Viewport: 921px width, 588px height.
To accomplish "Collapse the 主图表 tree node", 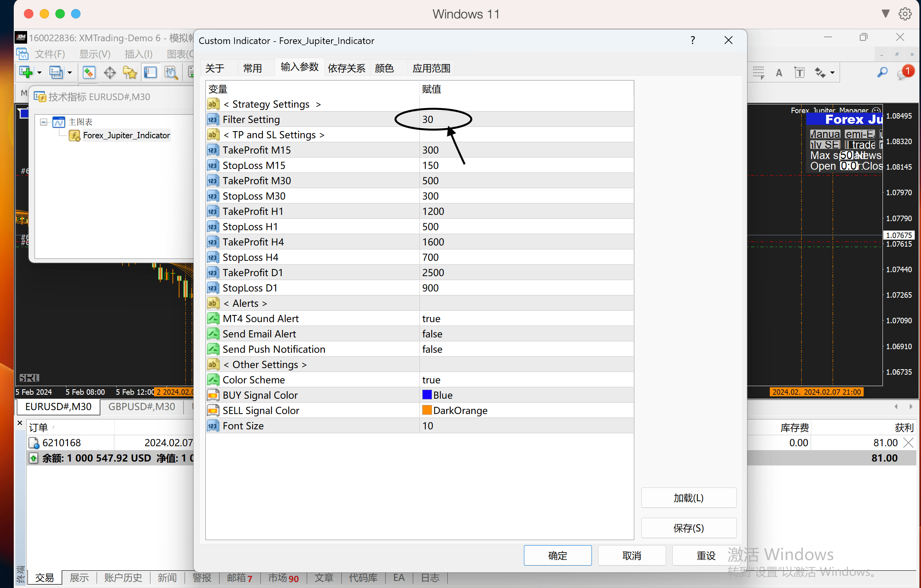I will [x=44, y=122].
